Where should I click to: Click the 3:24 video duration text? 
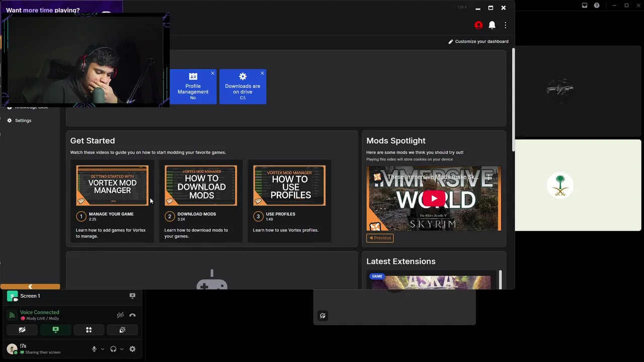click(181, 220)
